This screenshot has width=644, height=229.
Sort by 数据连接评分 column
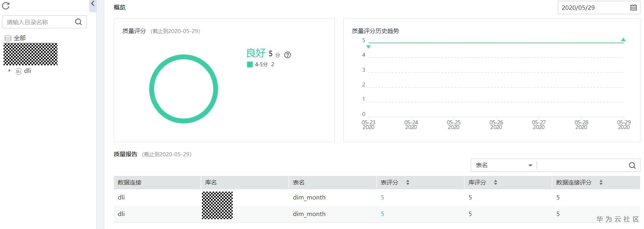(601, 183)
